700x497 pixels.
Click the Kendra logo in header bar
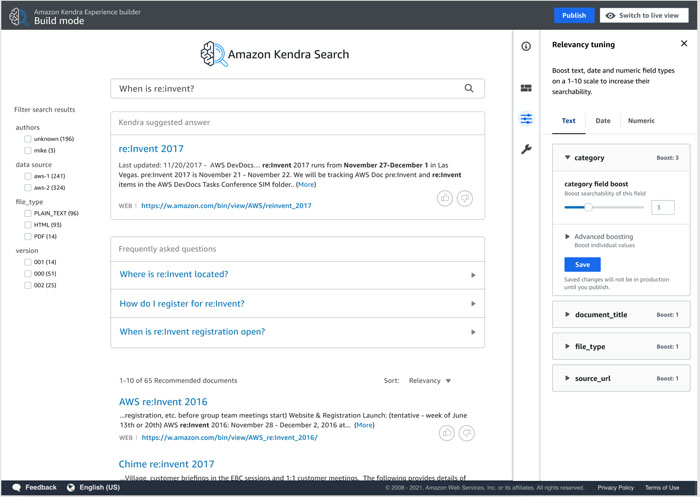(18, 16)
